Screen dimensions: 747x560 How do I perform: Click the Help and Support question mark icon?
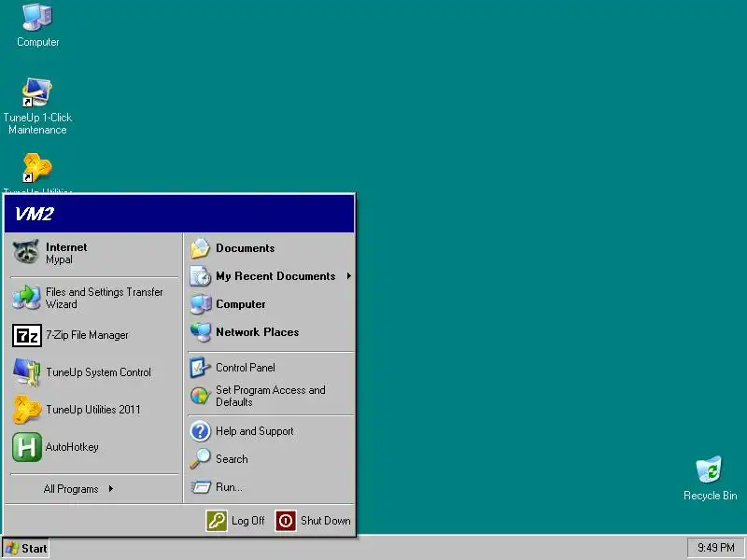click(x=200, y=431)
